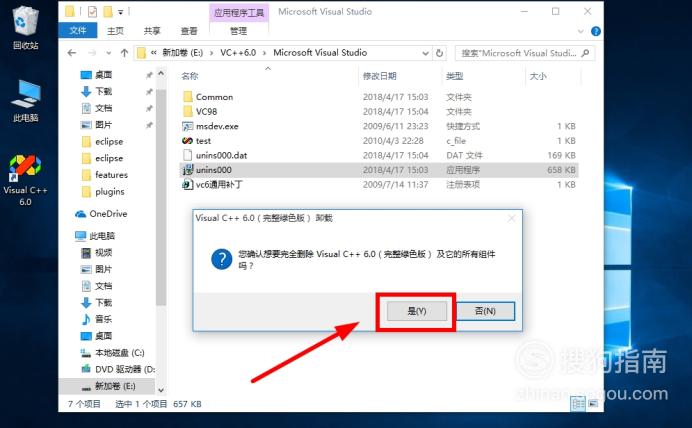Select the unins000 application icon
Image resolution: width=692 pixels, height=428 pixels.
(188, 170)
